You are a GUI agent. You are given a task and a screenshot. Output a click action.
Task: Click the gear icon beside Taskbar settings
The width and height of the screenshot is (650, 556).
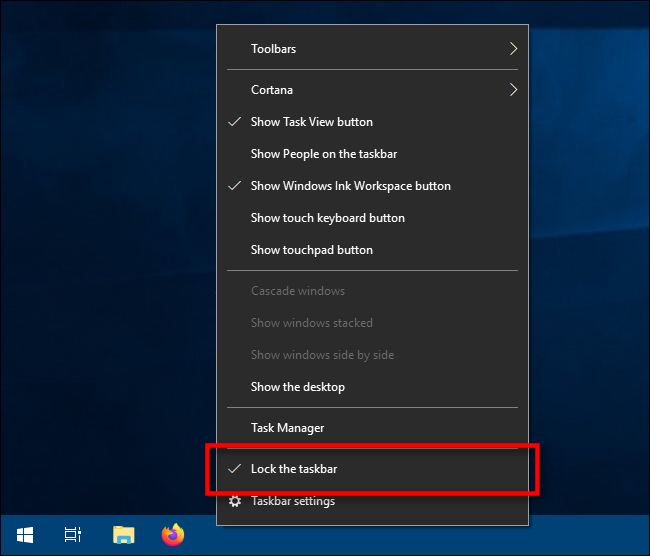[x=235, y=501]
